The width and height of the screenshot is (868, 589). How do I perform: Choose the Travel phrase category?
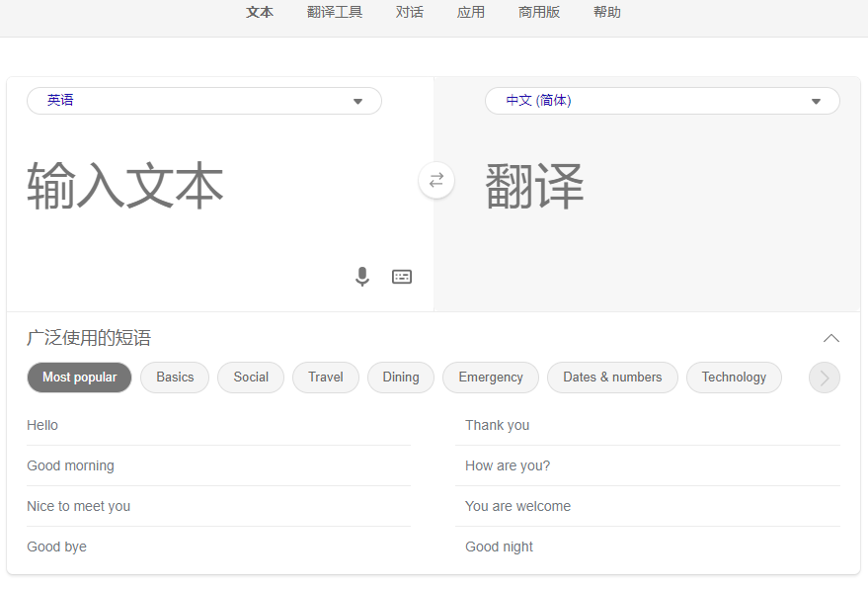click(x=325, y=378)
